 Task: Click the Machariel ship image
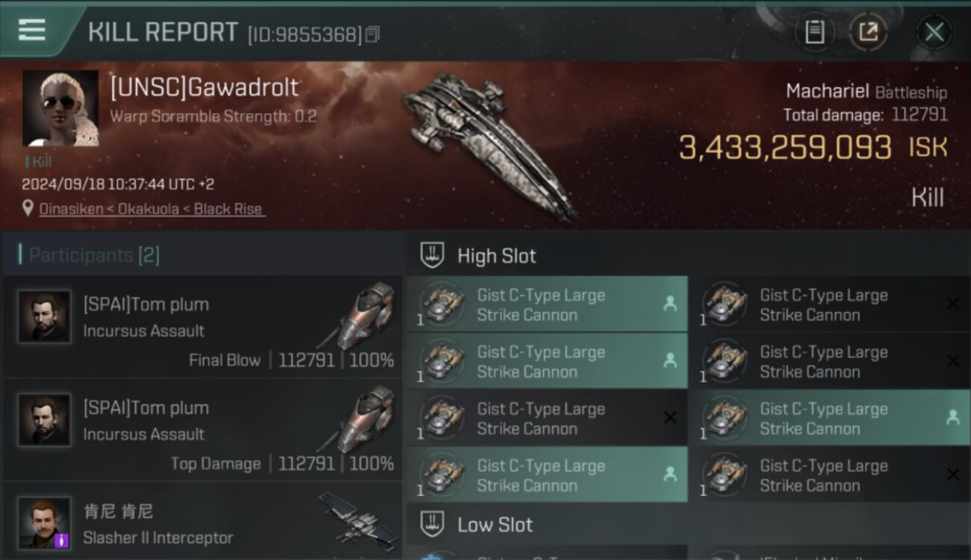pos(489,144)
